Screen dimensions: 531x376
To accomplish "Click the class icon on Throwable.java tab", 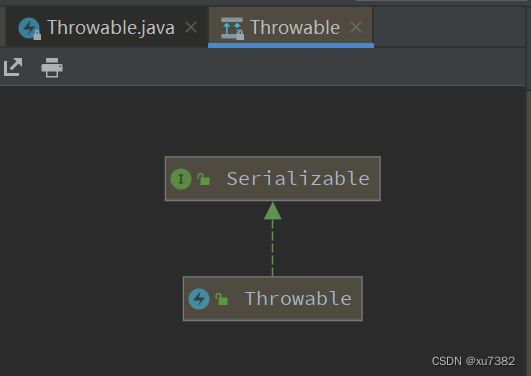I will 29,28.
